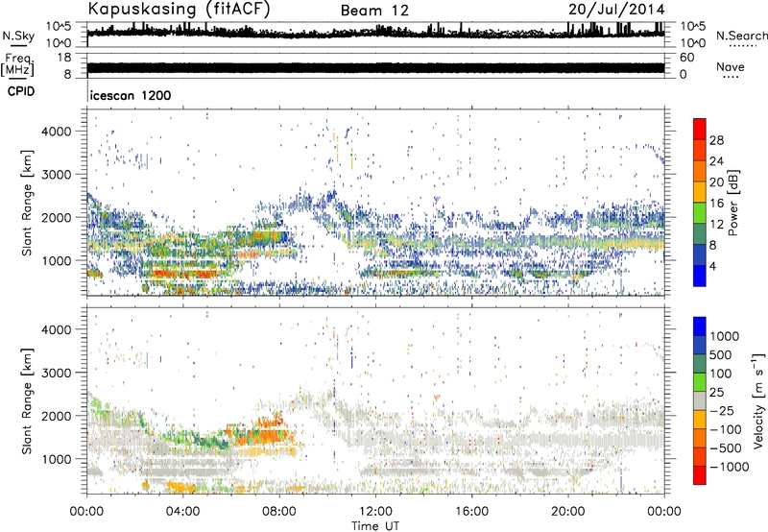Screen dimensions: 768x532
Task: Click the 'Beam 12' label
Action: click(374, 11)
